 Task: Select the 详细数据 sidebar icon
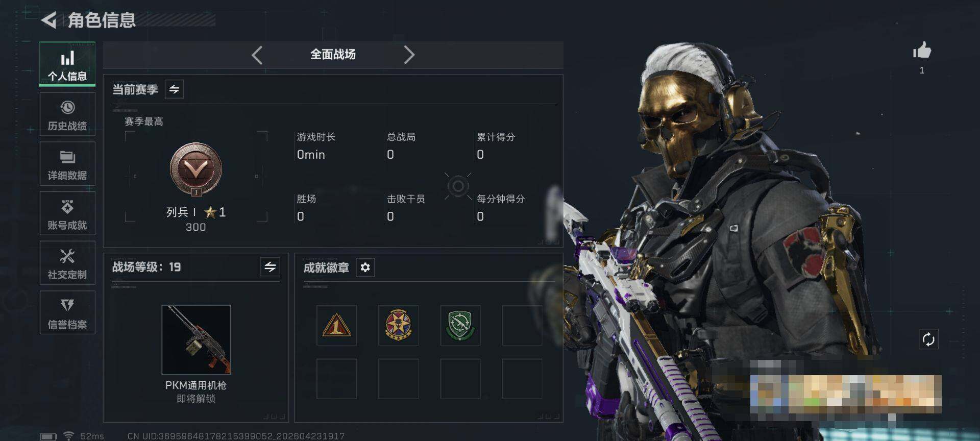[67, 164]
